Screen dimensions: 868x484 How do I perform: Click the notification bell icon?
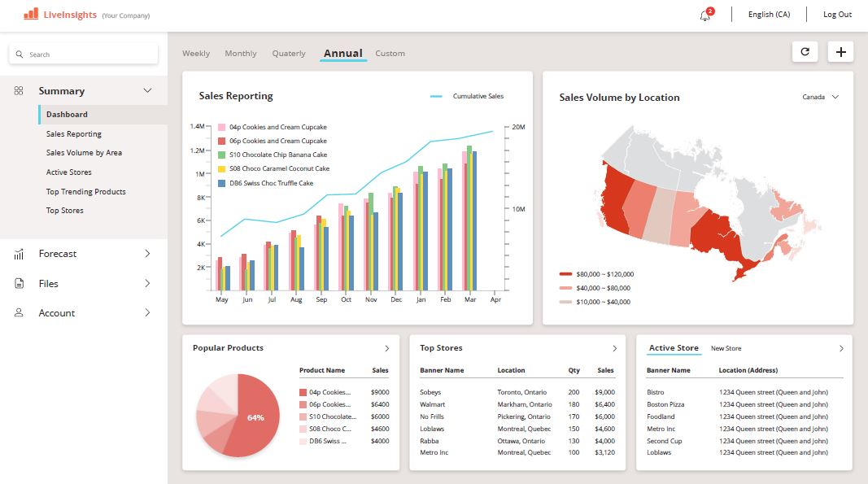point(704,15)
